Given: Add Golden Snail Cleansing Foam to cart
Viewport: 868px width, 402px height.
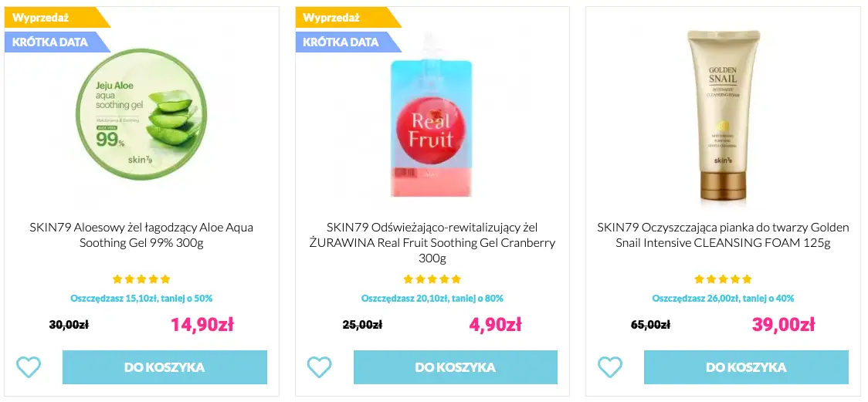Looking at the screenshot, I should click(746, 367).
